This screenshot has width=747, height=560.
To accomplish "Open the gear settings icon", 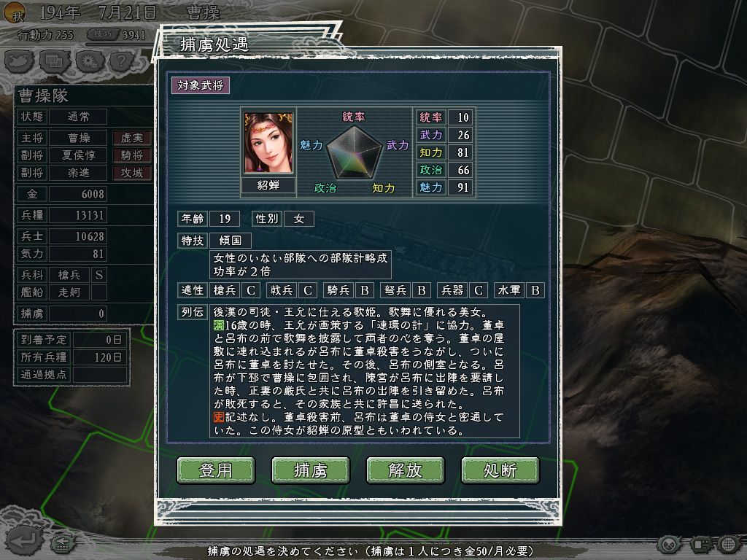I will 90,61.
